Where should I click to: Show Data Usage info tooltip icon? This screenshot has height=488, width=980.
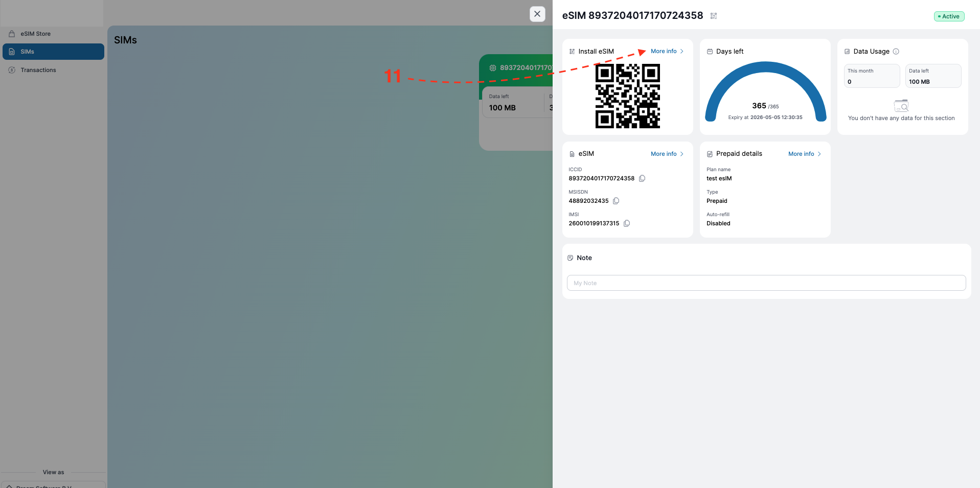coord(896,51)
